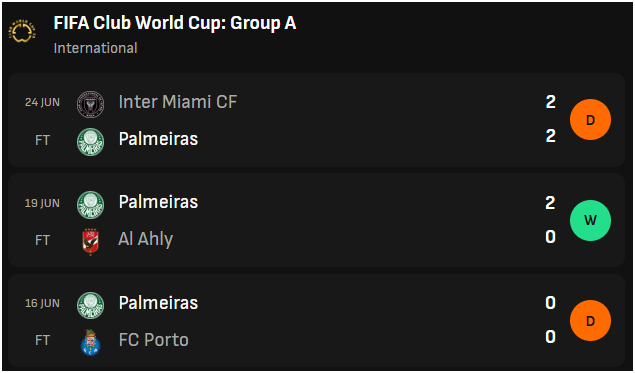Click Palmeiras crest in 24 JUN match

[90, 142]
